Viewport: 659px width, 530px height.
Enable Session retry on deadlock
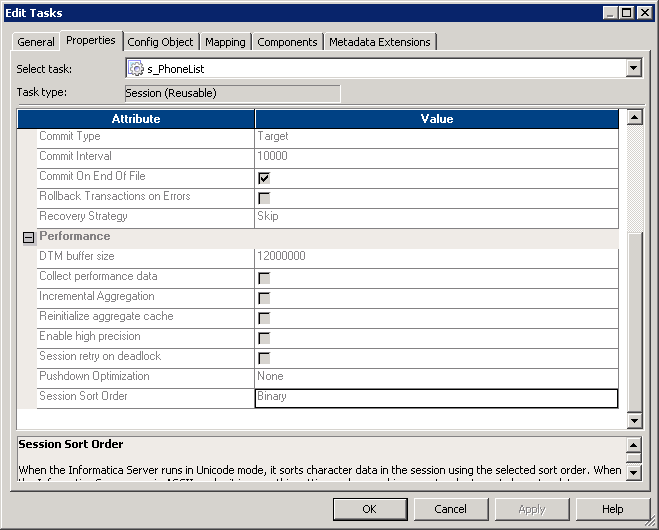(264, 358)
